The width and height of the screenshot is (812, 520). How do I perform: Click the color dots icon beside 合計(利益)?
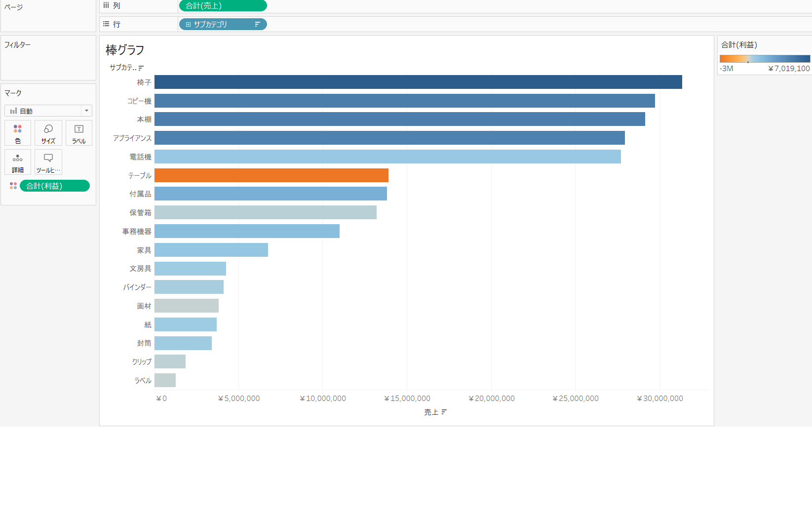[13, 186]
